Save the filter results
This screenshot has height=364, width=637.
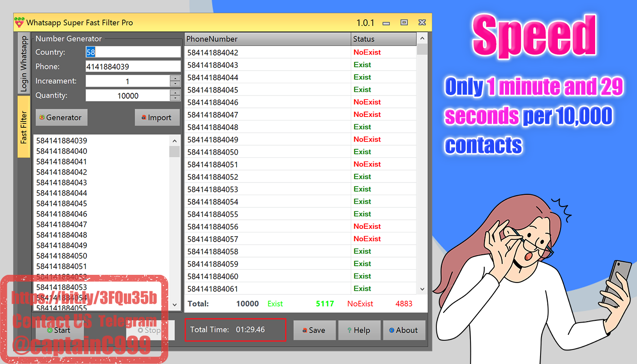314,330
